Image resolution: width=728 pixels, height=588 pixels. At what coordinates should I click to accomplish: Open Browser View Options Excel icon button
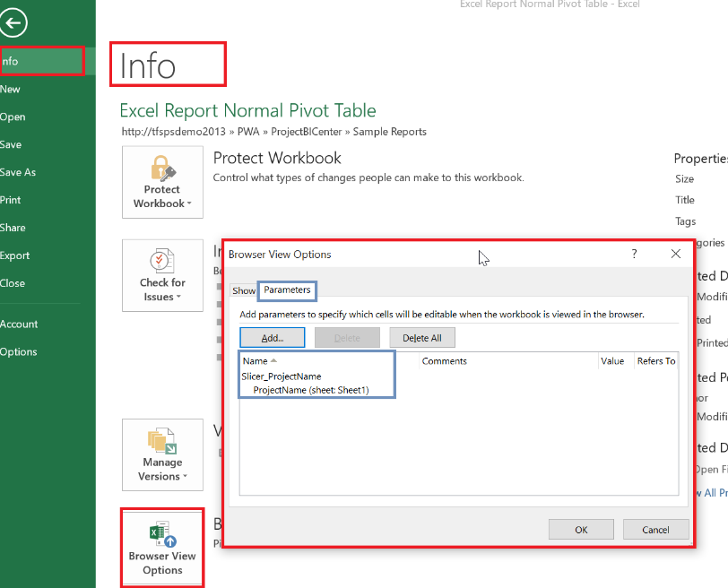tap(162, 535)
